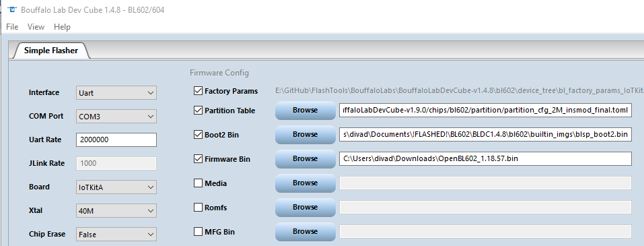Screen dimensions: 644x246
Task: Toggle the Partition Table checkbox
Action: 198,111
